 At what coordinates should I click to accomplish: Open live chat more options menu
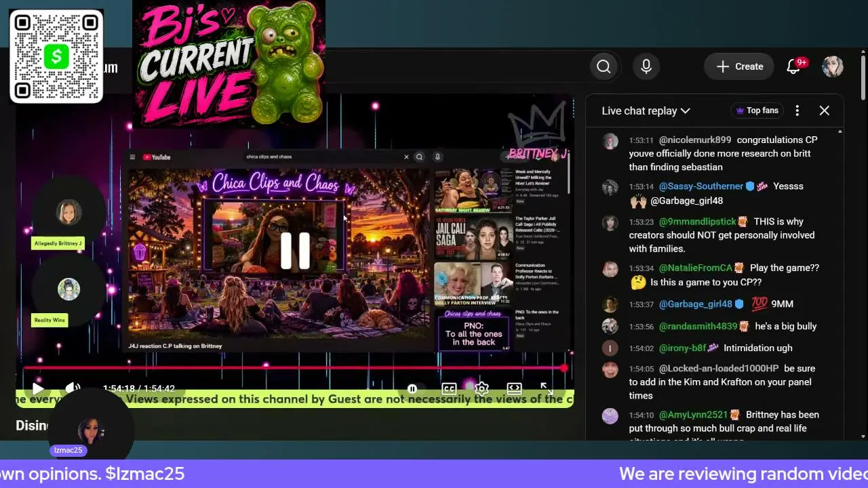pos(797,110)
